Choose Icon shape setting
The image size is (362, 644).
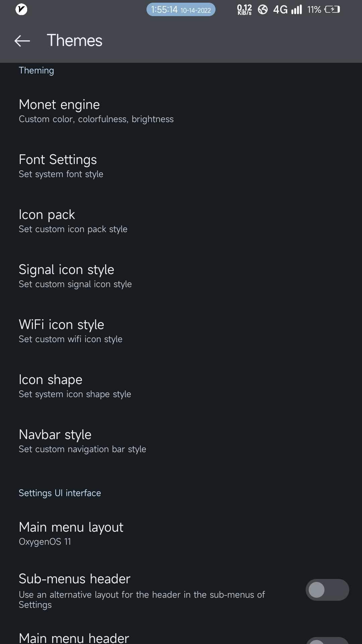(75, 386)
